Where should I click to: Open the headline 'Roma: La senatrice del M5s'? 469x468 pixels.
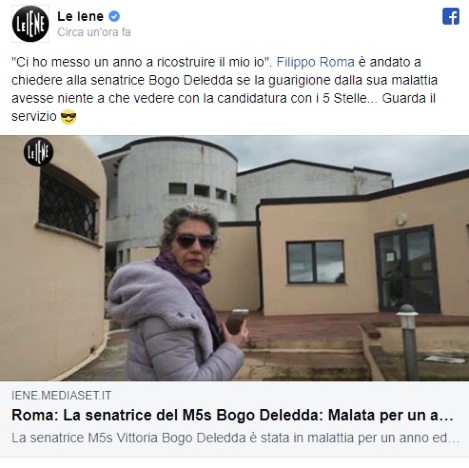click(233, 415)
